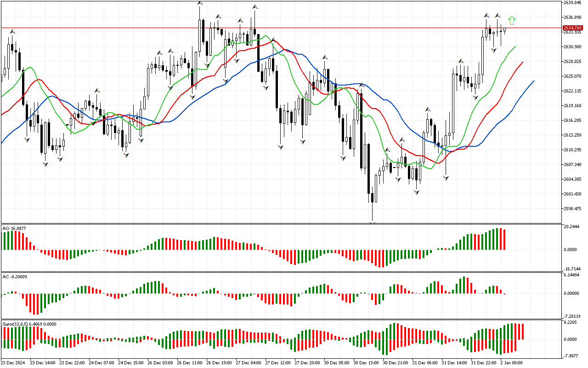This screenshot has height=368, width=588.
Task: Click the 26 Dec 19:00 time label
Action: pos(220,363)
